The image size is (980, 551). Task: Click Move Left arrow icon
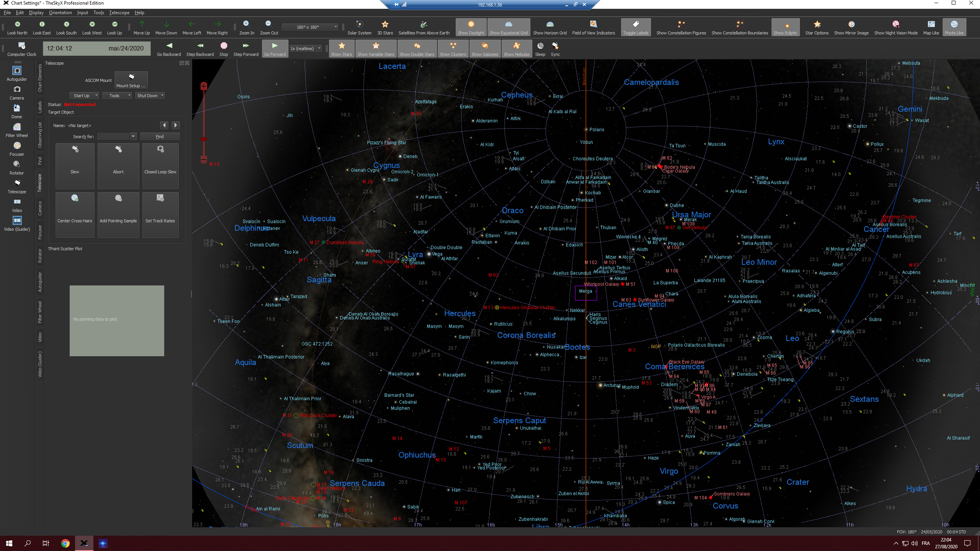point(192,28)
